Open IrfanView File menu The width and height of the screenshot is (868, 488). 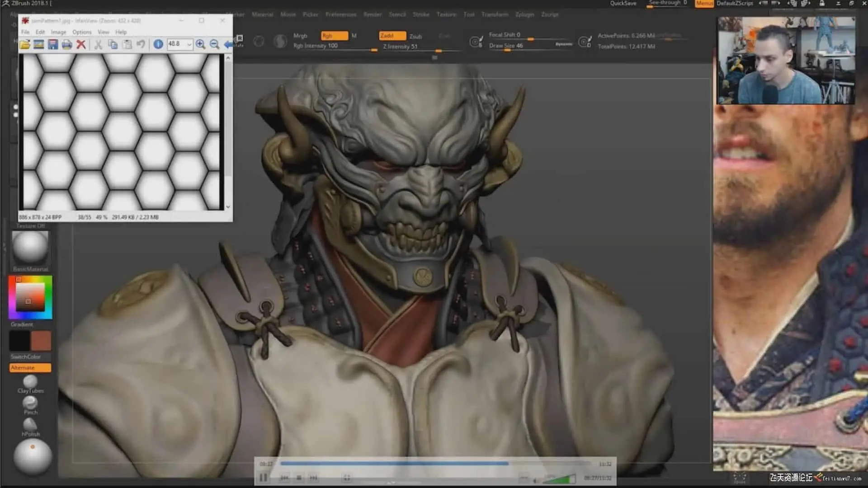coord(25,32)
